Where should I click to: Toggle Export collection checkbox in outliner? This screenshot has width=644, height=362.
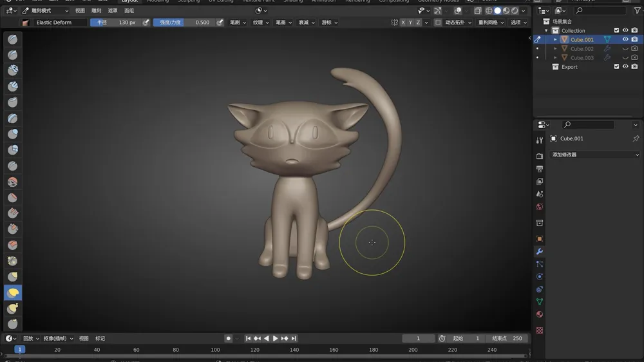[616, 66]
